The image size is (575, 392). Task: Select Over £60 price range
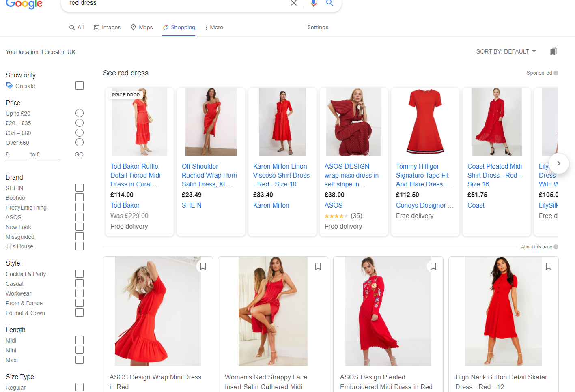pyautogui.click(x=80, y=142)
